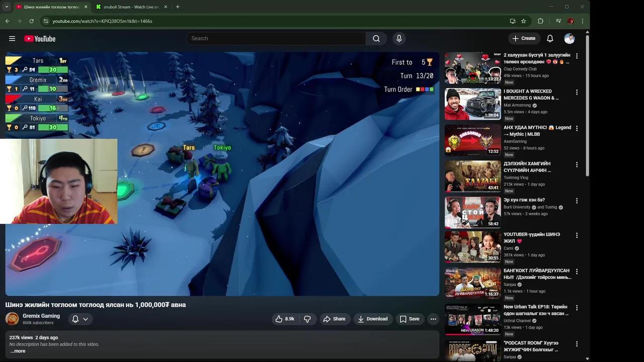Open Gremix Gaming channel avatar
Screen dimensions: 644x362
click(x=12, y=319)
